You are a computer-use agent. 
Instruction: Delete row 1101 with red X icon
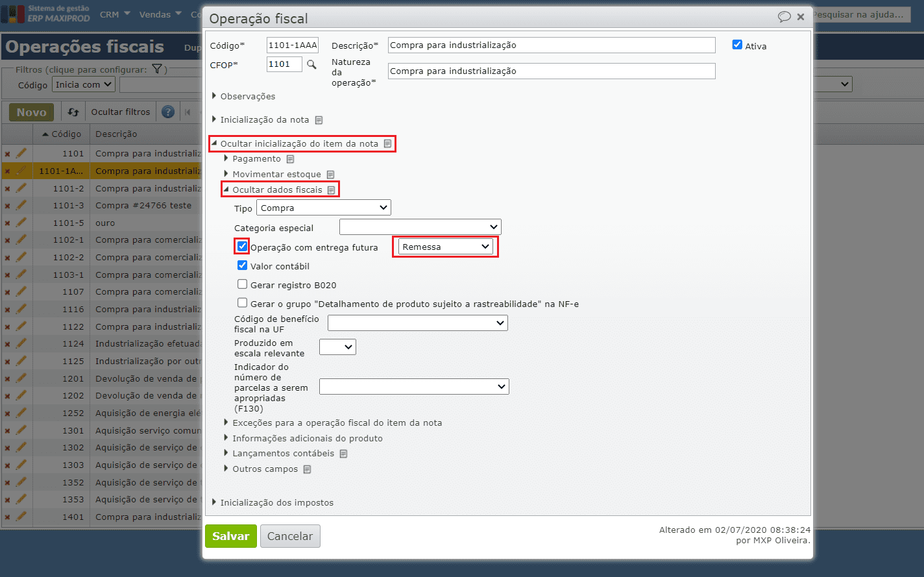point(8,154)
